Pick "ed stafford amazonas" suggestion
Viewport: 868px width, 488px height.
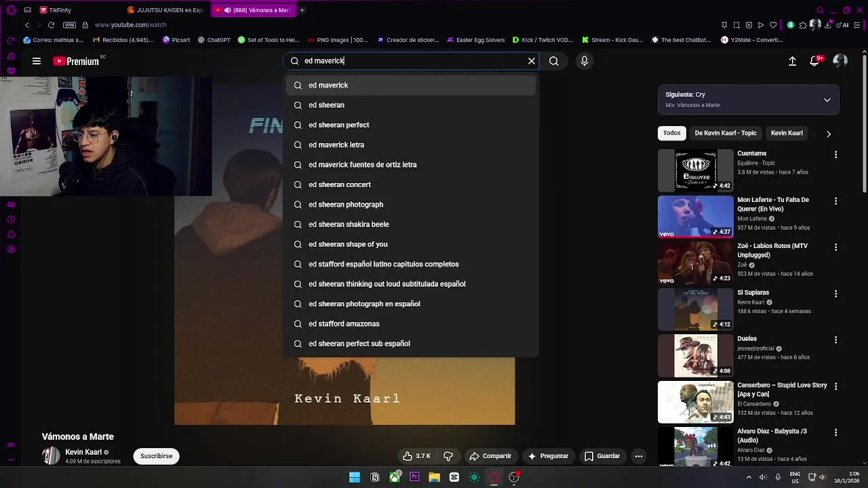point(411,324)
